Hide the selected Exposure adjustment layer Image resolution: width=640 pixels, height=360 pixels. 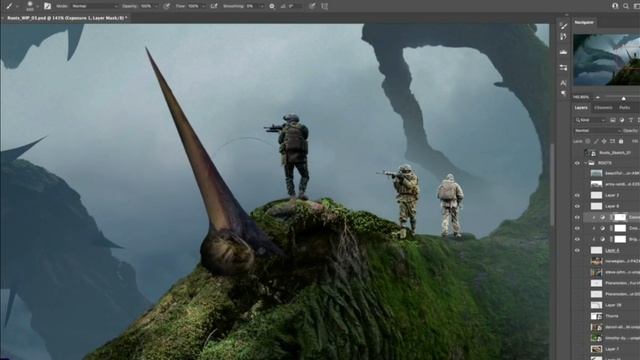pyautogui.click(x=577, y=218)
